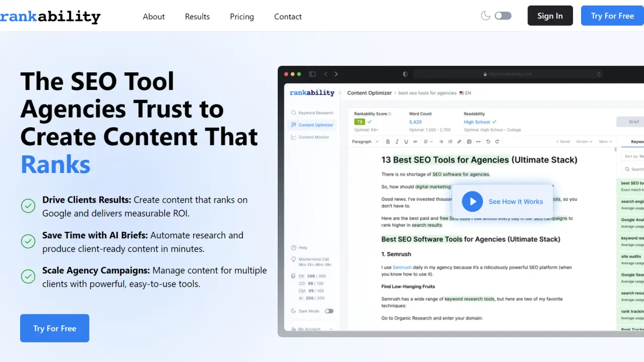Screen dimensions: 644x362
Task: Click the Try For Free button below bullet list
Action: coord(55,328)
